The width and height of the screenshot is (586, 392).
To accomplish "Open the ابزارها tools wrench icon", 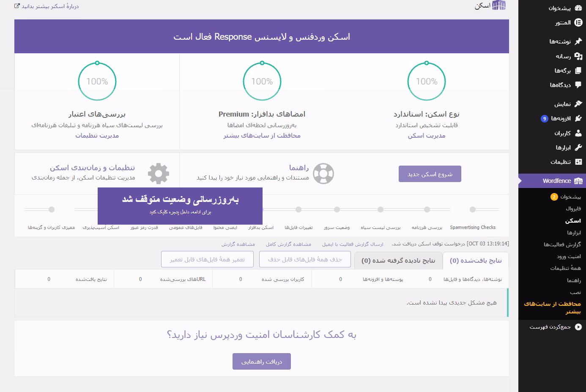I will click(x=578, y=147).
